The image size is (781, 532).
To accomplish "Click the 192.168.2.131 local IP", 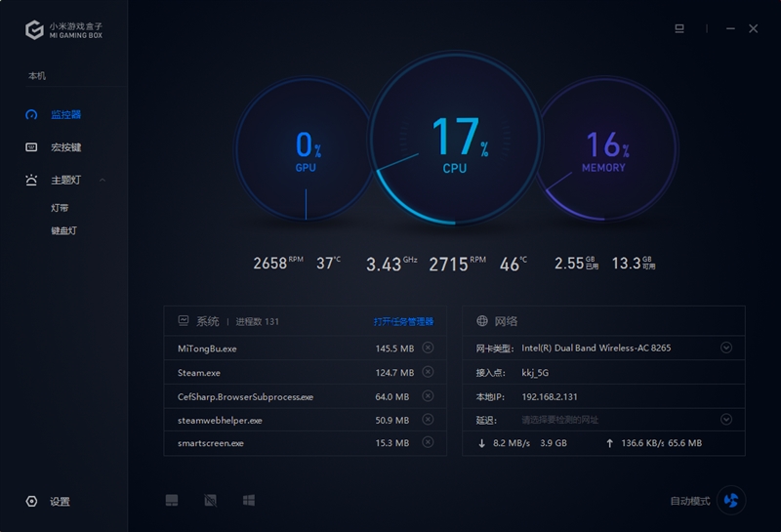I will click(x=550, y=397).
